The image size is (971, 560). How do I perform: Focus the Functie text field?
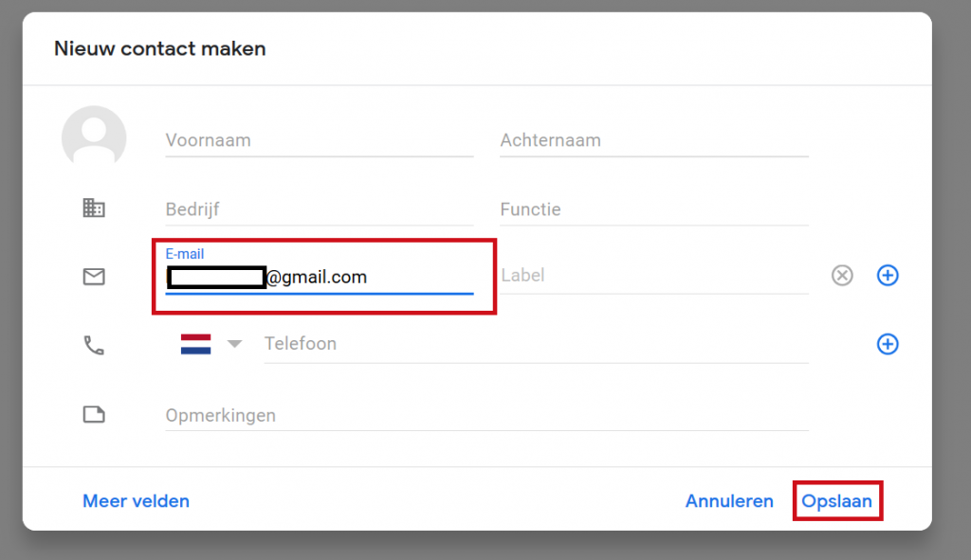[x=653, y=209]
